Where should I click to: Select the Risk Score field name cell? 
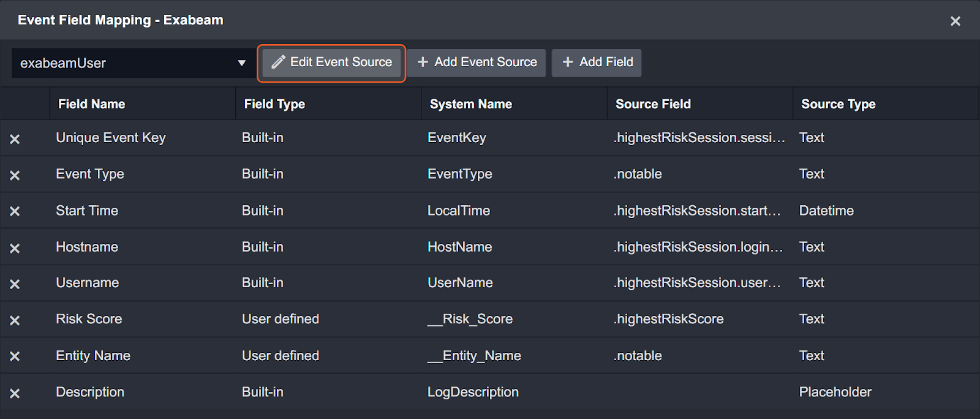coord(89,319)
